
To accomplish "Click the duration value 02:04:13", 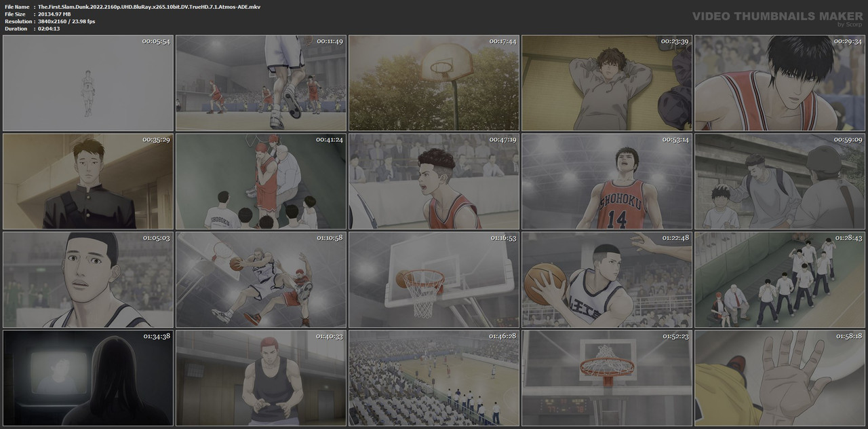I will [49, 29].
